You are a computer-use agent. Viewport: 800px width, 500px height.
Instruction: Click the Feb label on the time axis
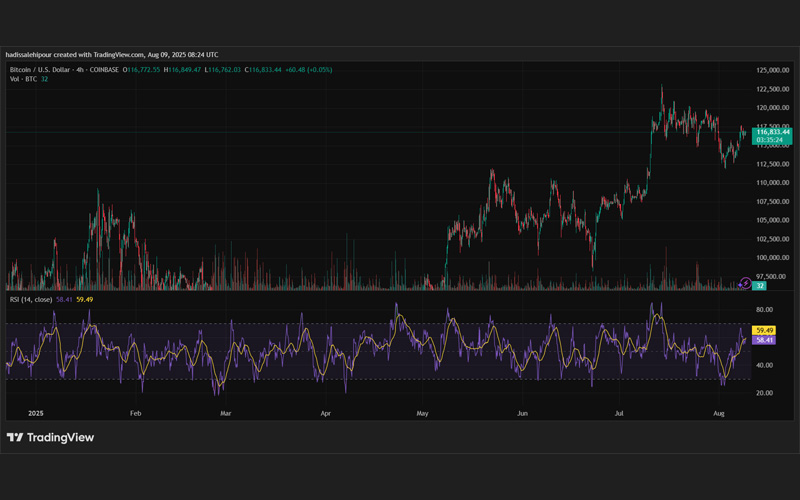135,413
